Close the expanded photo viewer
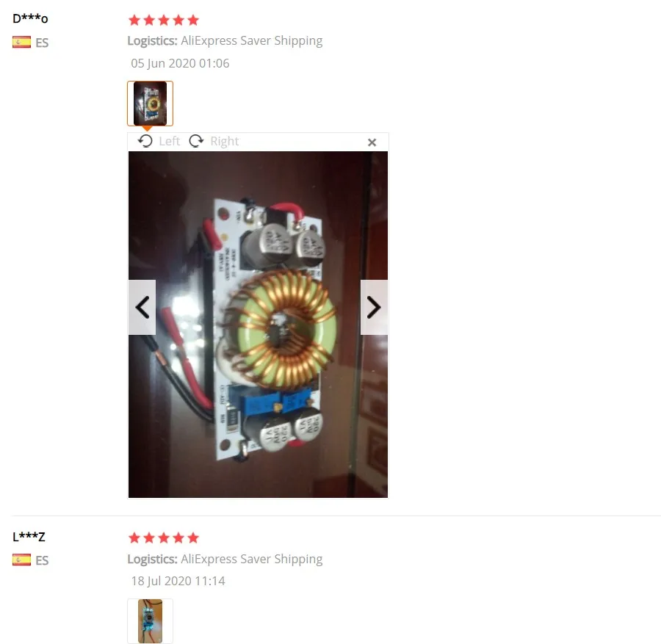The height and width of the screenshot is (644, 661). click(372, 142)
